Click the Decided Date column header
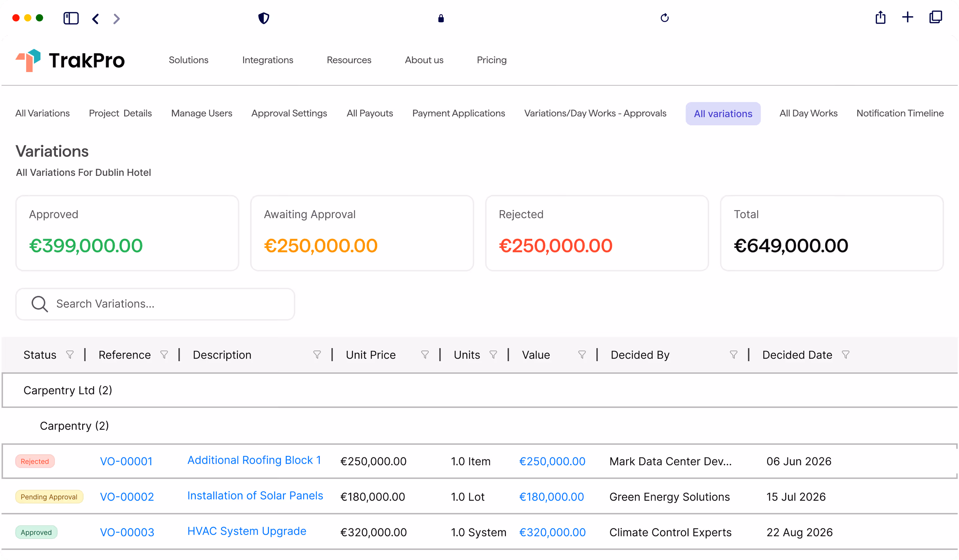959x560 pixels. [797, 355]
